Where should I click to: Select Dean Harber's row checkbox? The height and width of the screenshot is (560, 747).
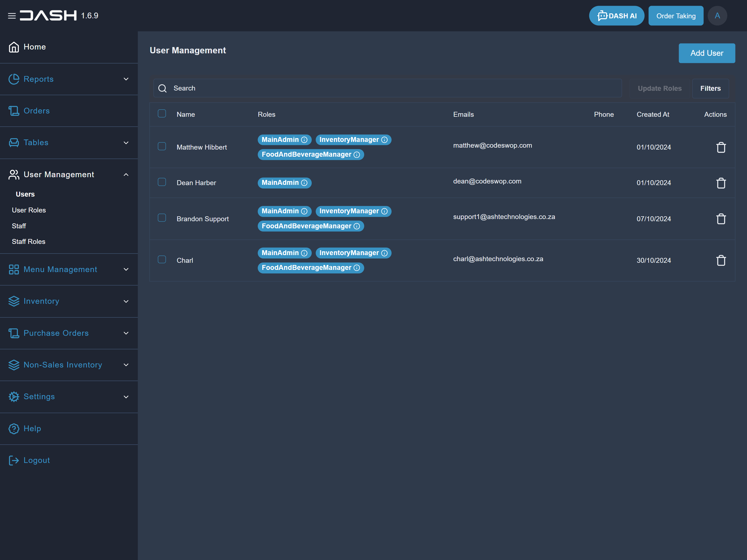click(x=162, y=182)
